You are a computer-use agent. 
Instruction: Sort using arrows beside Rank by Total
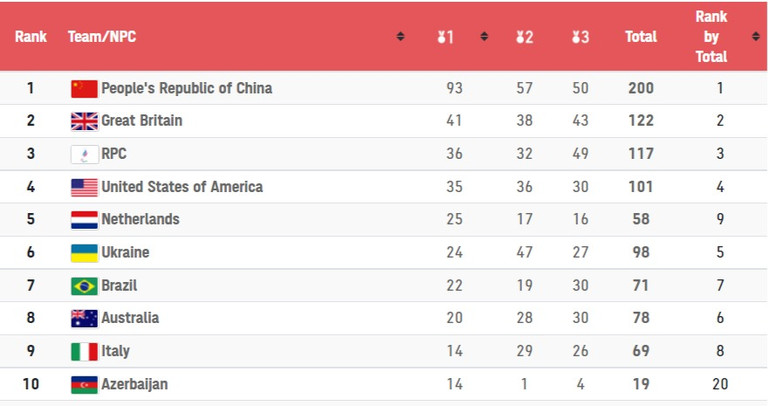pyautogui.click(x=756, y=37)
